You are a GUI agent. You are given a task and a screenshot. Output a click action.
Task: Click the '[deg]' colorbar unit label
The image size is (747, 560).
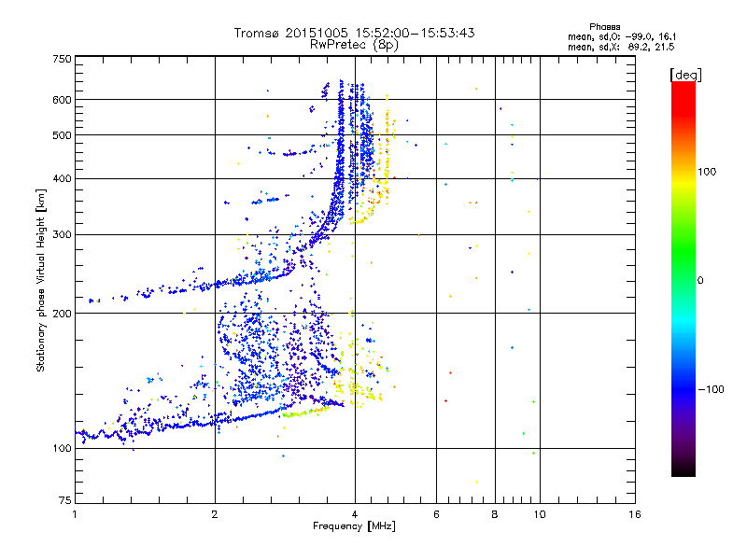tap(685, 75)
